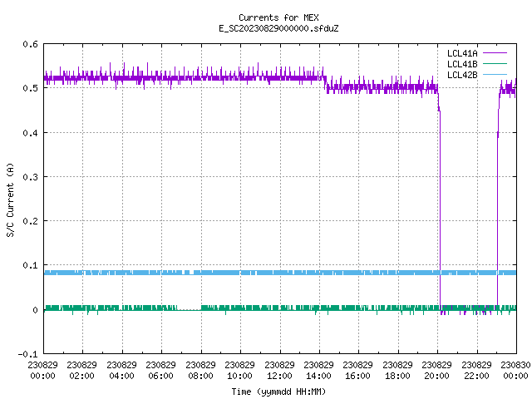Click the y-axis tick value 0.6
532x399 pixels.
(x=30, y=44)
